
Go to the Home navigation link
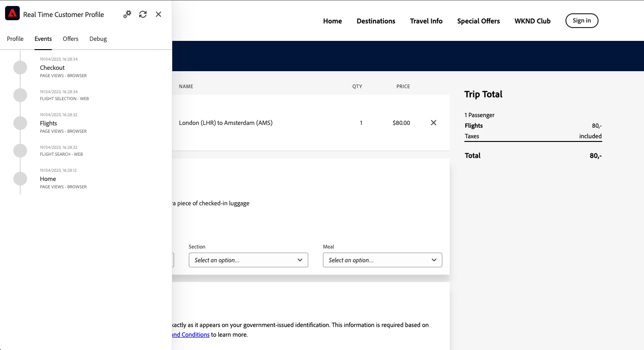tap(333, 21)
